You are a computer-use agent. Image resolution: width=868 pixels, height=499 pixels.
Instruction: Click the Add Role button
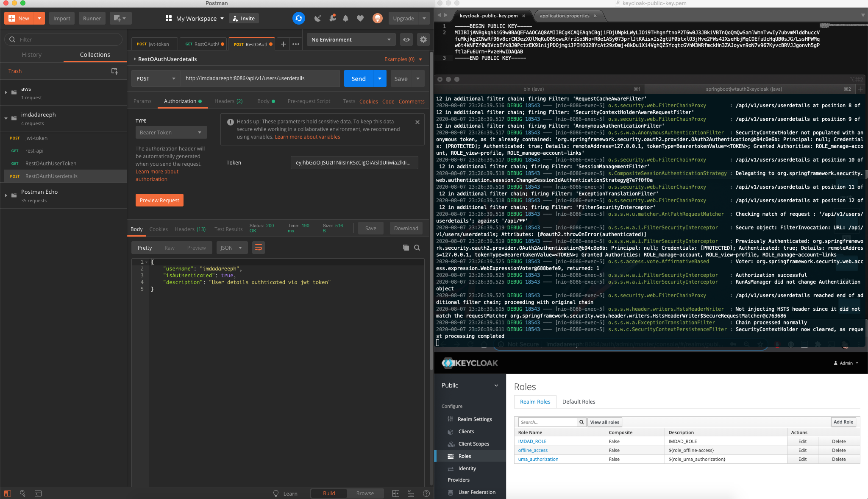click(843, 422)
